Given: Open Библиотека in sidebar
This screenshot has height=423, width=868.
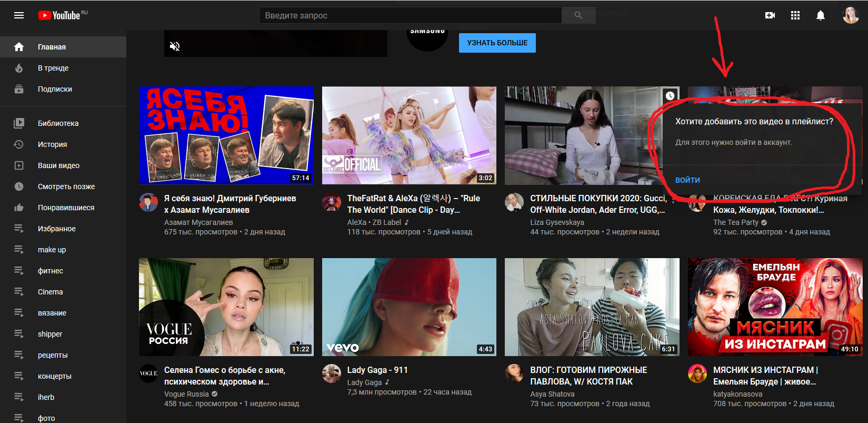Looking at the screenshot, I should click(63, 123).
